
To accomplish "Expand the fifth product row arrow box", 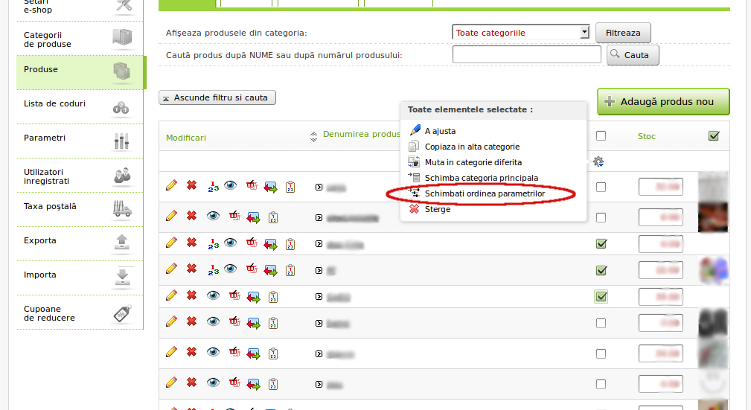I will click(319, 296).
